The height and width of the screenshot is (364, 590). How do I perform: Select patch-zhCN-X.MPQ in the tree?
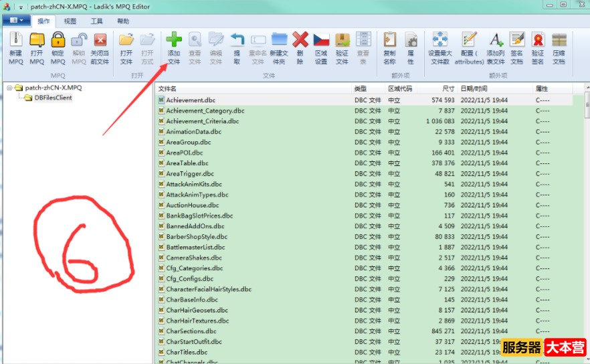coord(53,88)
